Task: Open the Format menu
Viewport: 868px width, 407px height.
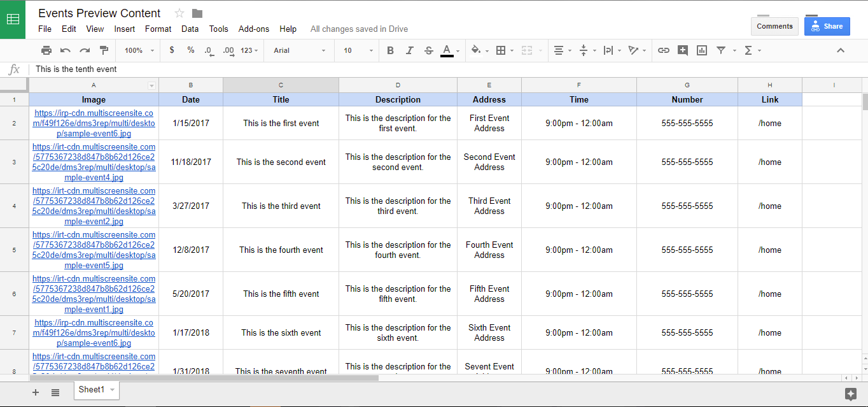Action: [x=158, y=29]
